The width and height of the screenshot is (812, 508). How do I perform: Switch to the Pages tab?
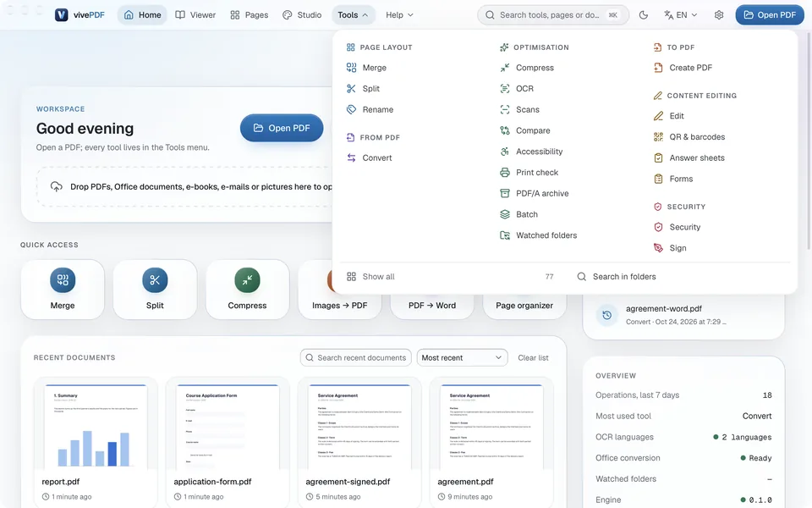tap(249, 15)
